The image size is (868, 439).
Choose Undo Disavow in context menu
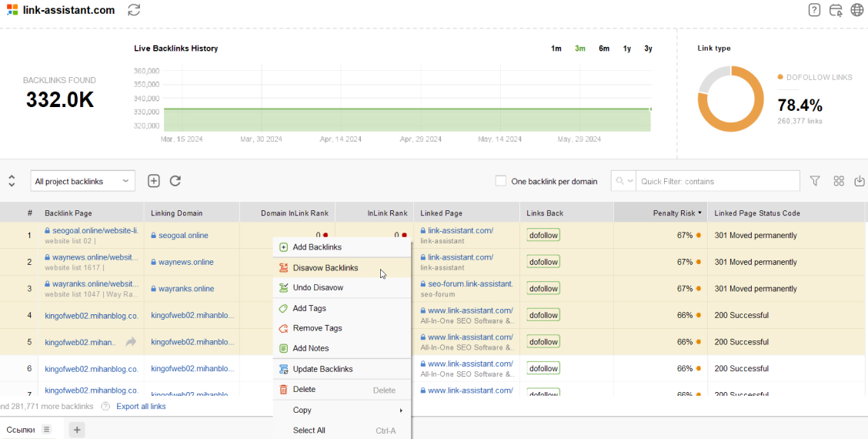(342, 288)
